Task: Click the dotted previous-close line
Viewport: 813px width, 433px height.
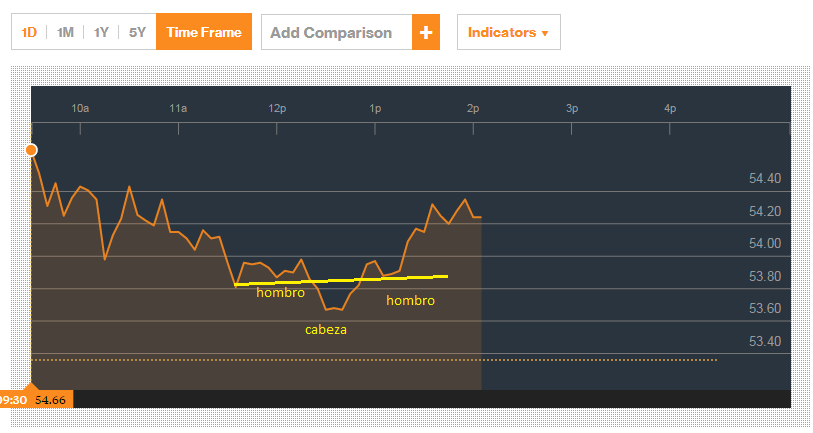Action: pos(374,360)
